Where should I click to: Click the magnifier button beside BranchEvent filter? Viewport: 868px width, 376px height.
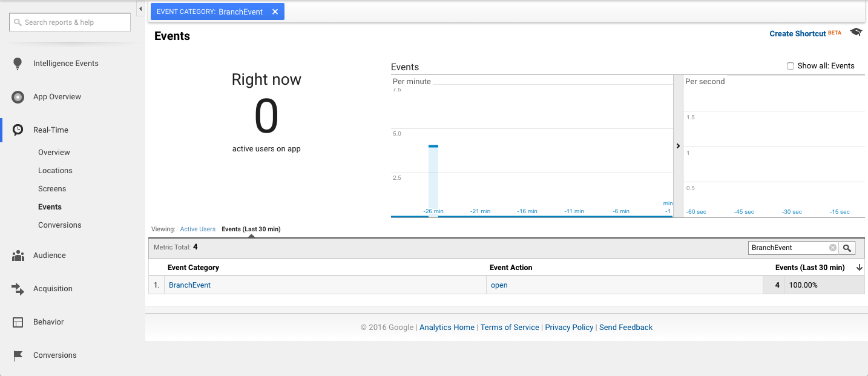(847, 248)
